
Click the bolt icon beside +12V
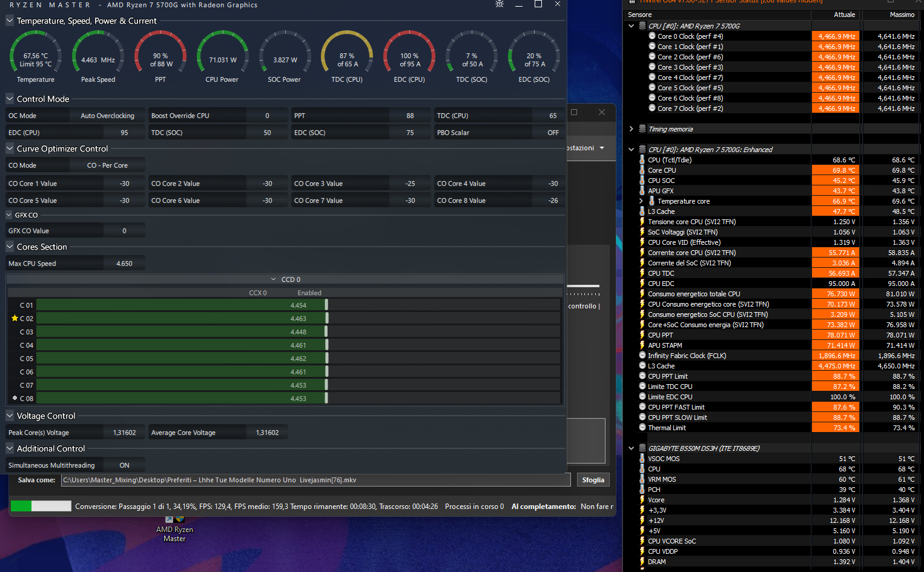point(642,520)
